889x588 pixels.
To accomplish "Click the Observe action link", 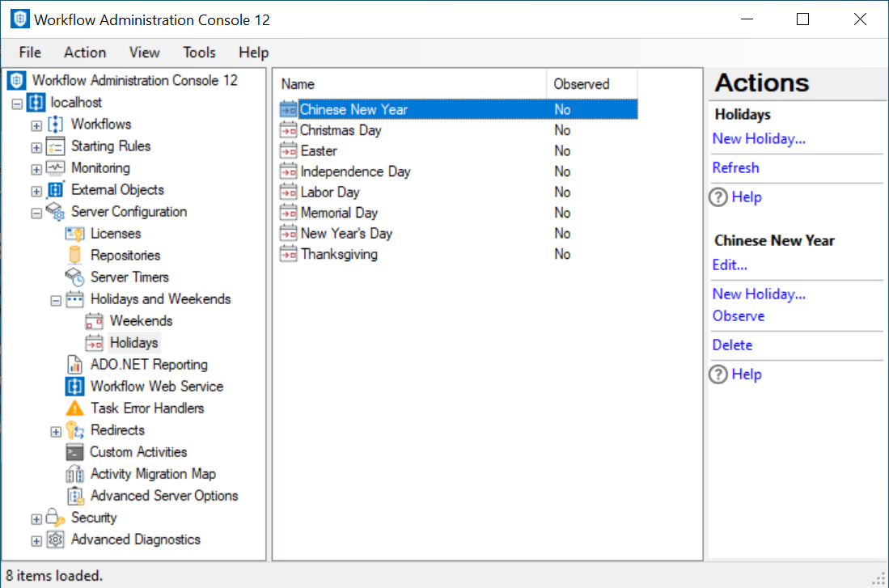I will click(738, 316).
